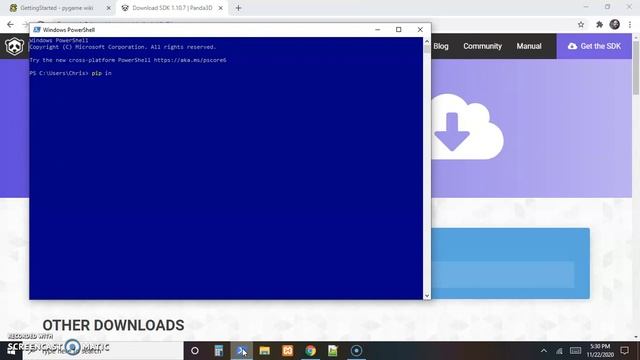This screenshot has width=640, height=360.
Task: Go back in Chrome browser
Action: pyautogui.click(x=10, y=24)
